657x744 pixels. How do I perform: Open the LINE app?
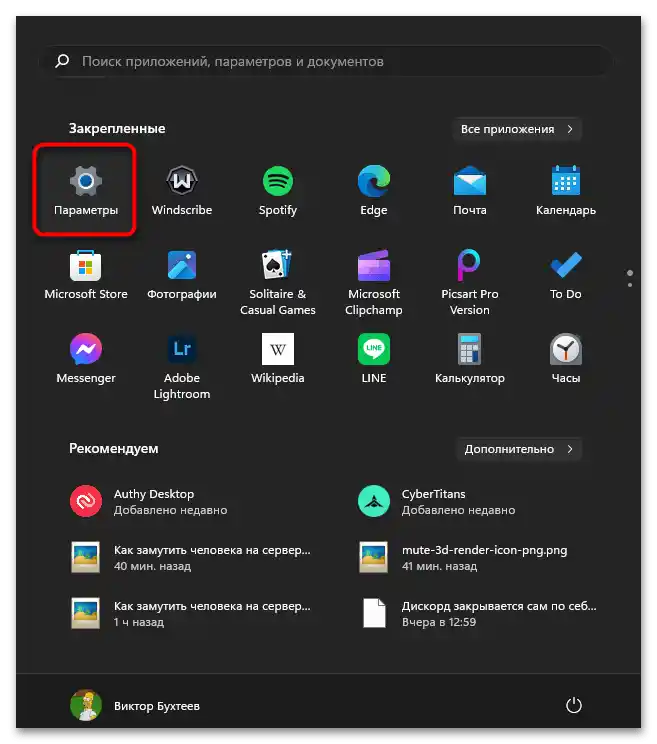374,359
